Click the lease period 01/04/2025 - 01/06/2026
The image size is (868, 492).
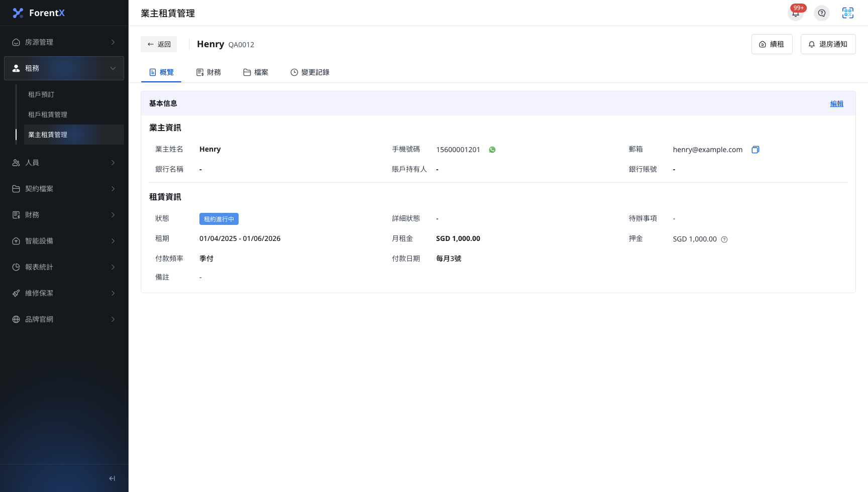click(240, 238)
